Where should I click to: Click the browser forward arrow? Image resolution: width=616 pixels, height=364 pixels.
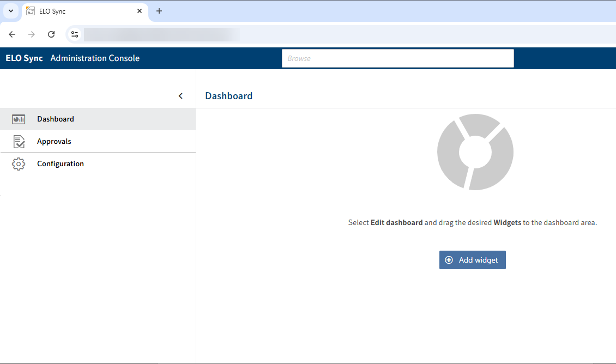(x=32, y=34)
